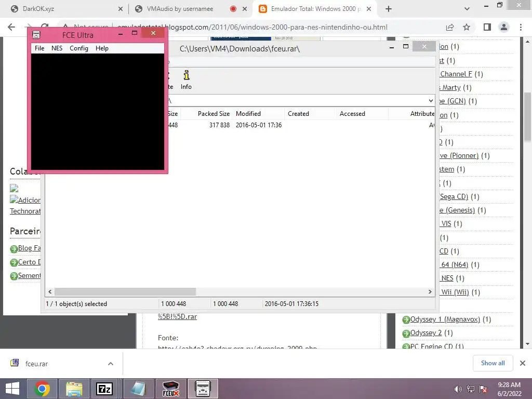Open File Explorer from taskbar
Viewport: 532px width, 399px height.
click(x=74, y=389)
